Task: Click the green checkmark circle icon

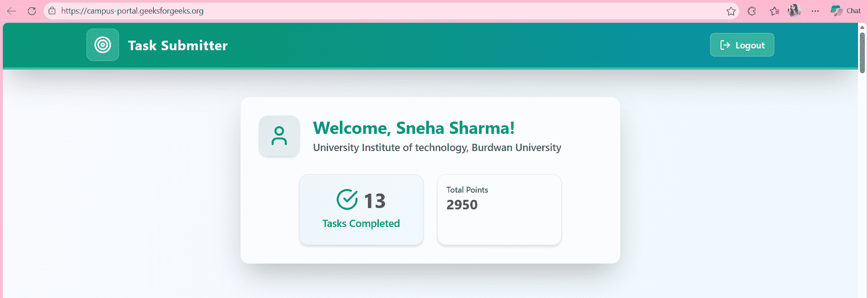Action: [x=347, y=199]
